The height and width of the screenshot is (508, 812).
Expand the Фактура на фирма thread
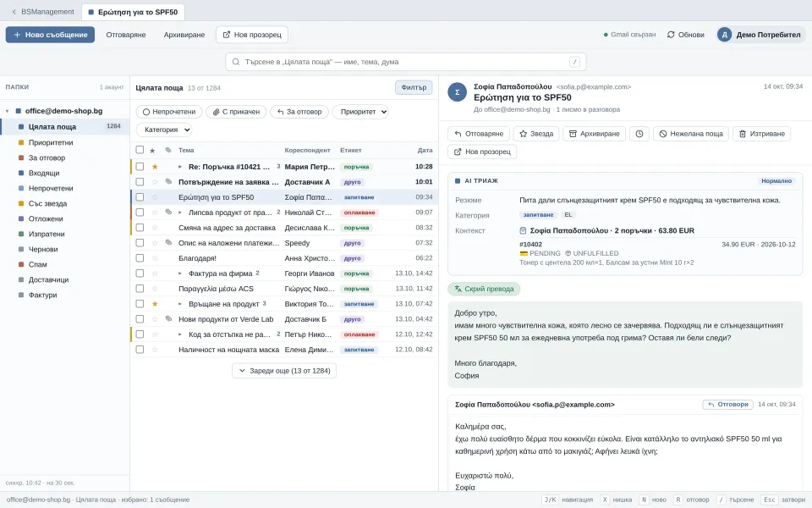179,273
